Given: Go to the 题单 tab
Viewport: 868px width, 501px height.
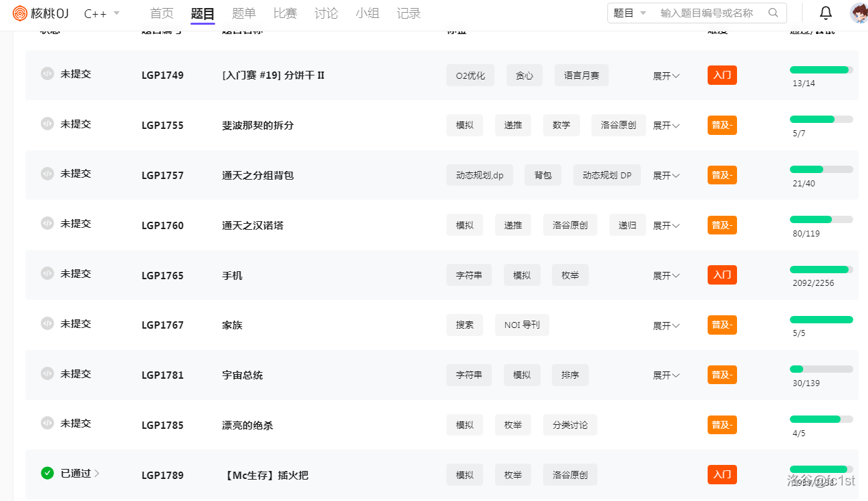Looking at the screenshot, I should 243,13.
